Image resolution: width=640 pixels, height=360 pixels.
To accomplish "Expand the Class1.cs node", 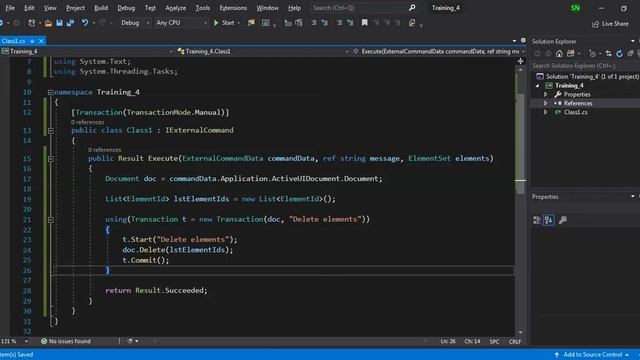I will (x=545, y=112).
